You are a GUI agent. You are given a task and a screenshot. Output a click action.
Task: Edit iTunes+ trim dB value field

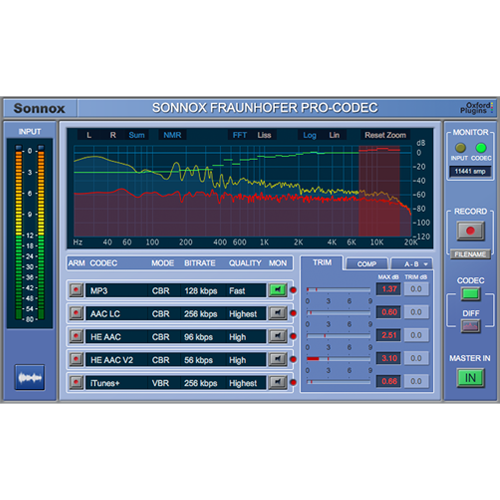coord(416,381)
